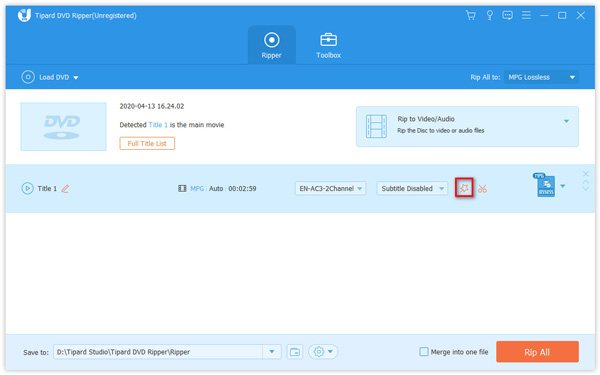Image resolution: width=600 pixels, height=375 pixels.
Task: Select the Ripper tab
Action: [271, 46]
